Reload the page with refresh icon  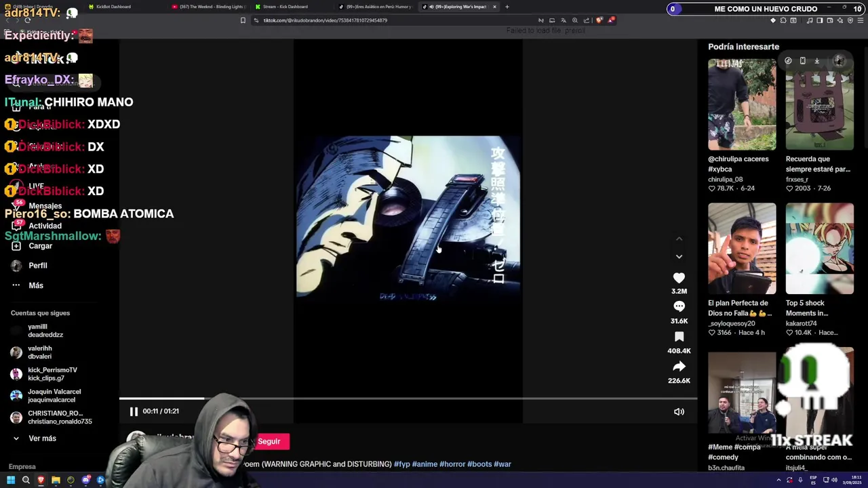coord(28,20)
